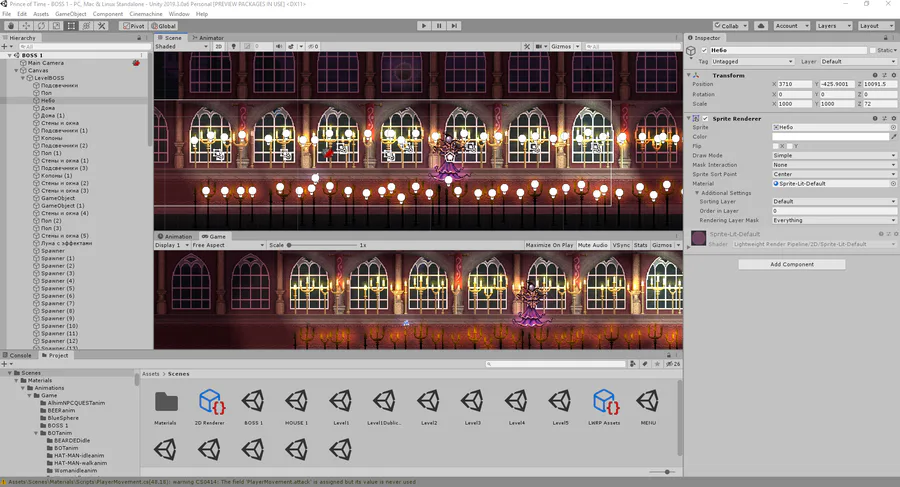Click the white Color swatch field

pos(830,137)
